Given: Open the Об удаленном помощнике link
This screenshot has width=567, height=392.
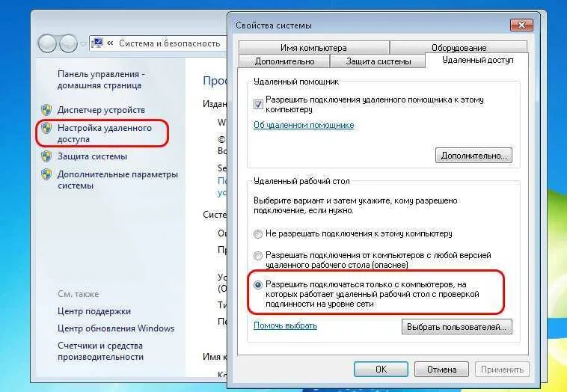Looking at the screenshot, I should tap(304, 125).
